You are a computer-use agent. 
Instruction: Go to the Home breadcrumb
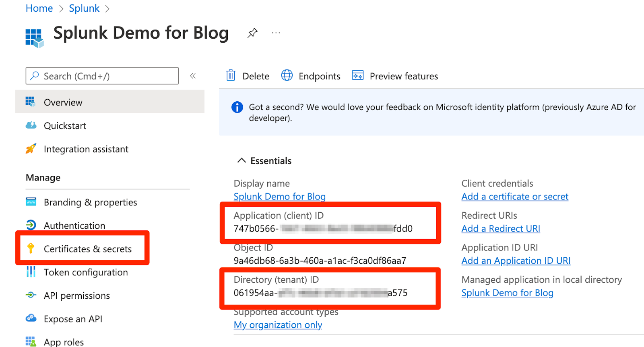pyautogui.click(x=39, y=8)
